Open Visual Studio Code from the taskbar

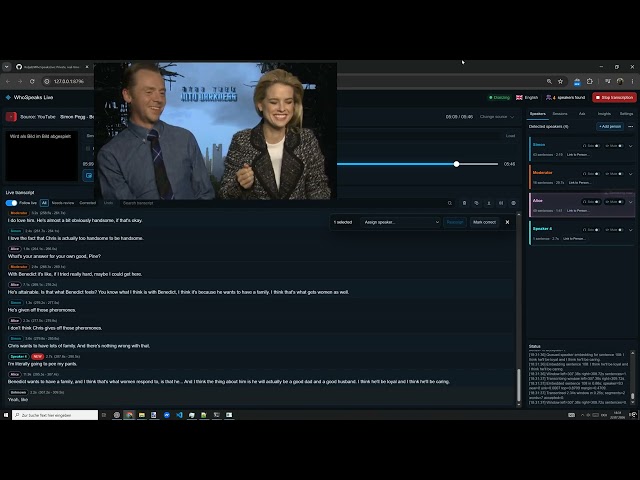(x=179, y=415)
